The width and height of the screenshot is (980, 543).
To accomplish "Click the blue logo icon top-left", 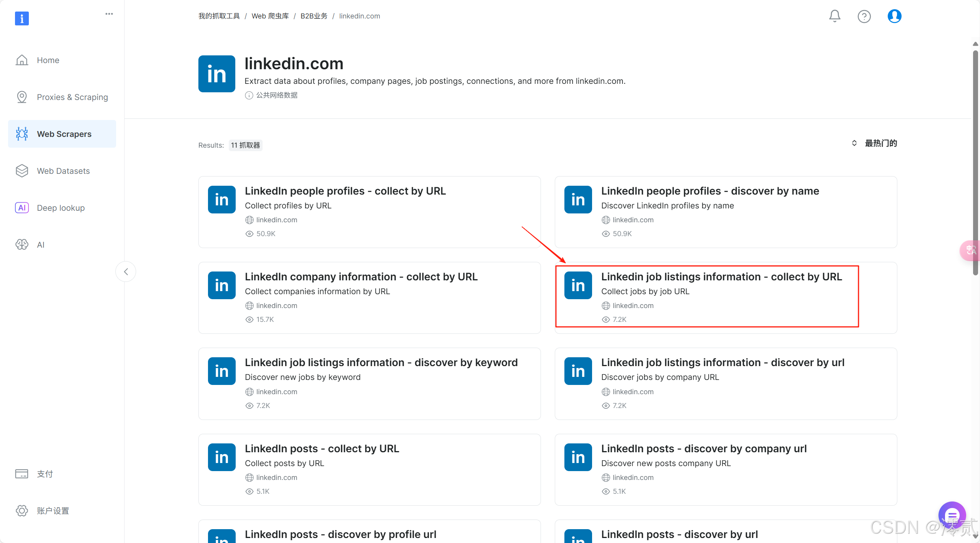I will [x=22, y=18].
